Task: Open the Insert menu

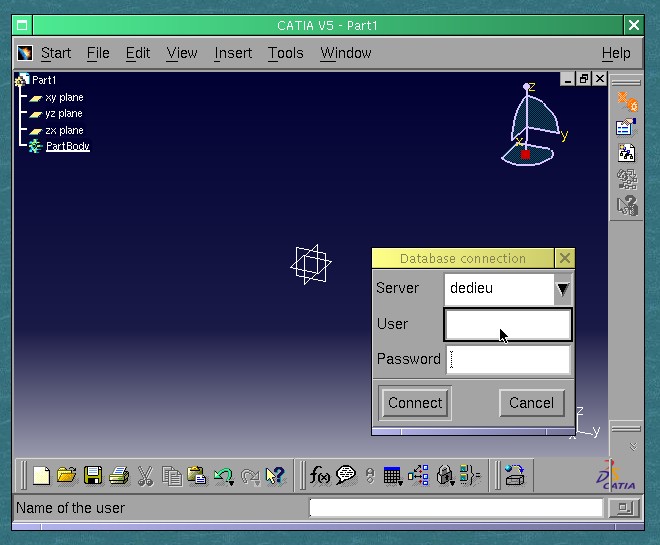Action: tap(233, 53)
